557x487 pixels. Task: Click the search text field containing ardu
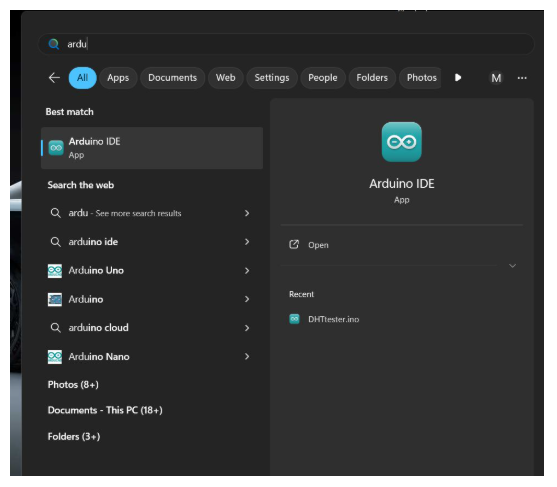286,44
